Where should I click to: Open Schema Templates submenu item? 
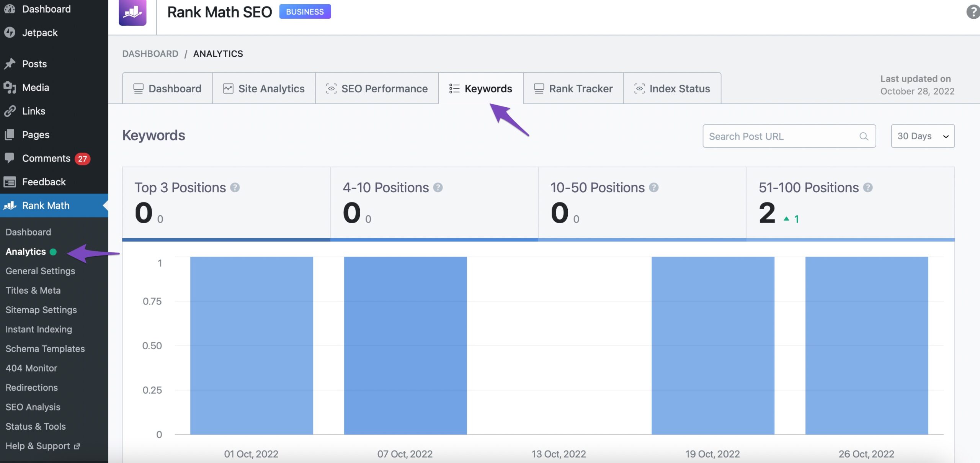[45, 349]
